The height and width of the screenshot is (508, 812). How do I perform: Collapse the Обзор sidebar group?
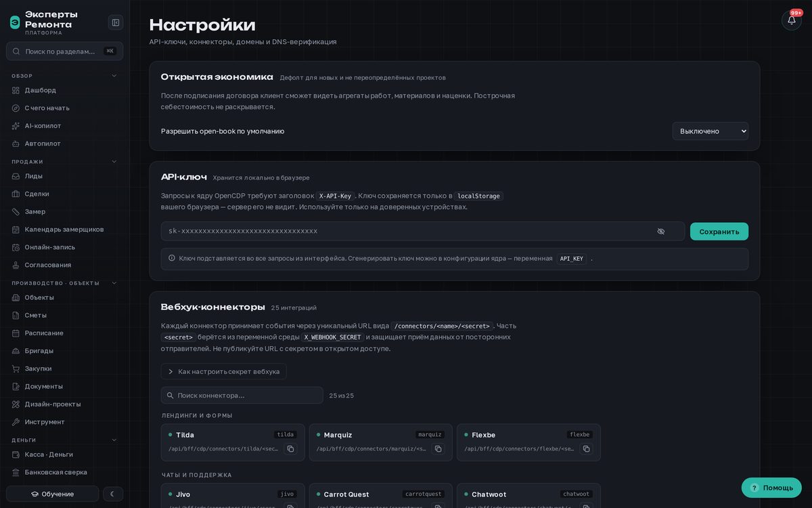pos(114,76)
